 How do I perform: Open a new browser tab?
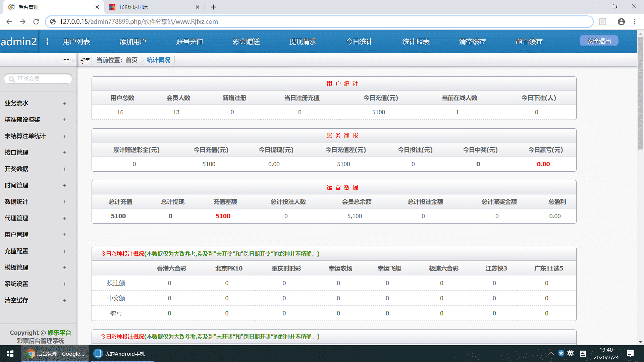213,7
